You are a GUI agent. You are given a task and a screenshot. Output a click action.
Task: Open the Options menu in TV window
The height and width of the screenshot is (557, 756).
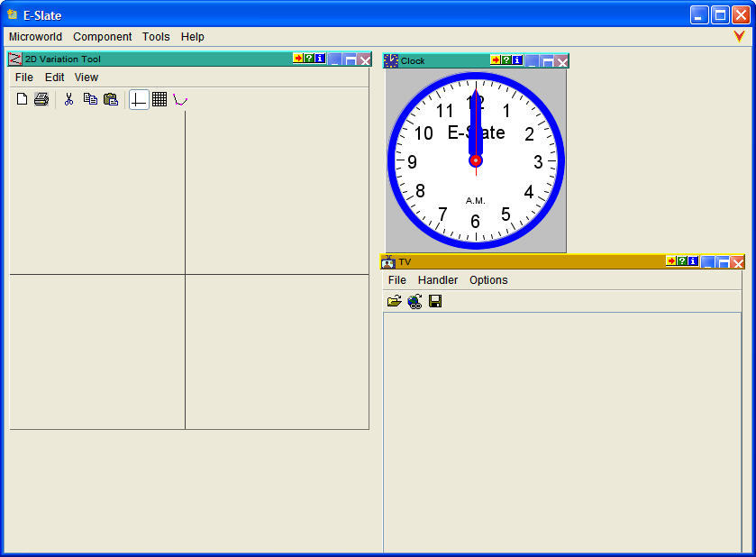(488, 280)
